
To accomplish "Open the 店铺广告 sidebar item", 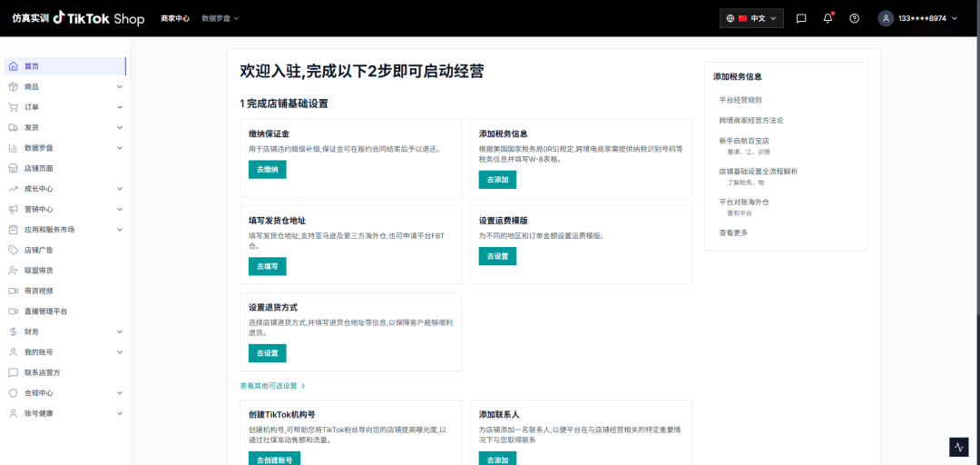I will tap(39, 250).
